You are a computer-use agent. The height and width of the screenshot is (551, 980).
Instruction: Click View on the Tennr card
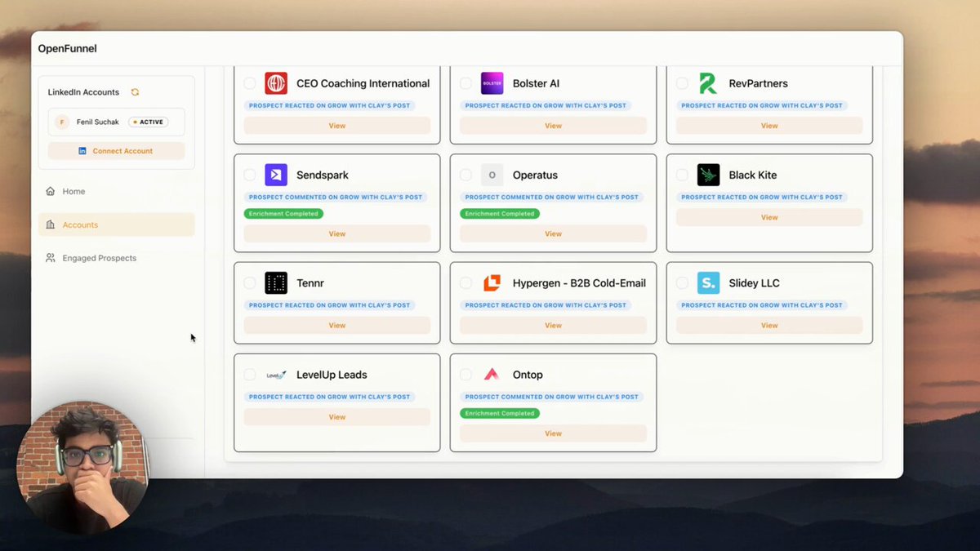(x=337, y=325)
